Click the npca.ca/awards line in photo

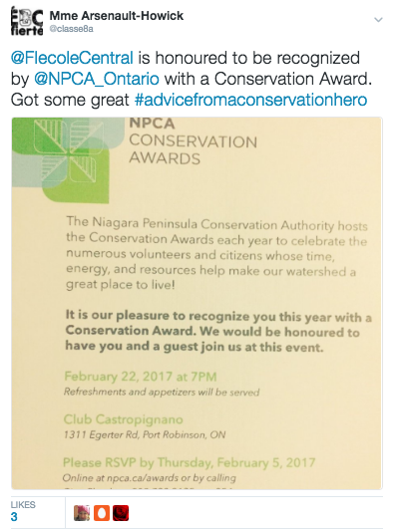[x=149, y=478]
